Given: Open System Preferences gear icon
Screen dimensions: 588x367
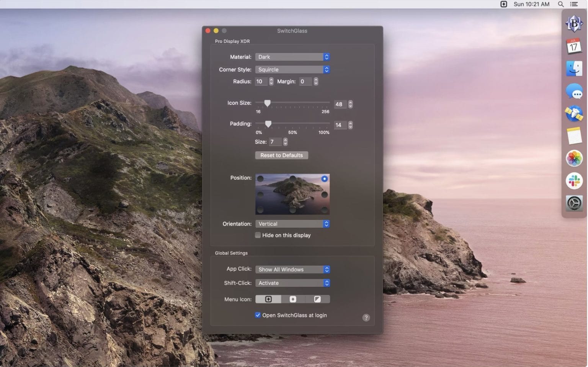Looking at the screenshot, I should pyautogui.click(x=574, y=203).
